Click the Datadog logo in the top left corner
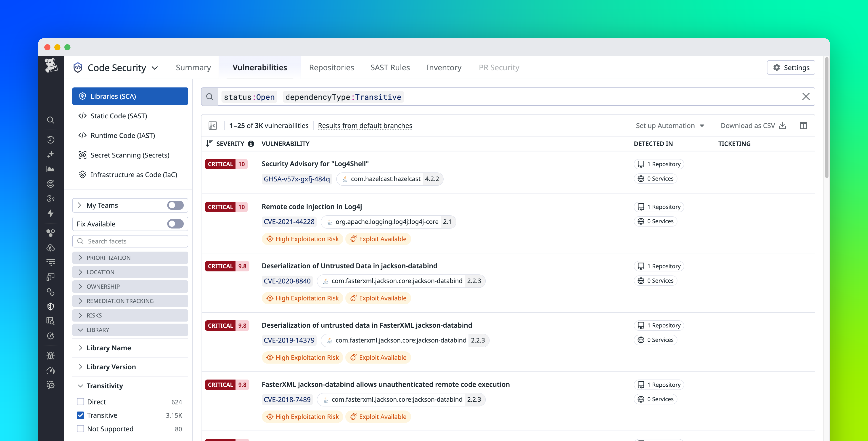The height and width of the screenshot is (441, 868). point(51,67)
